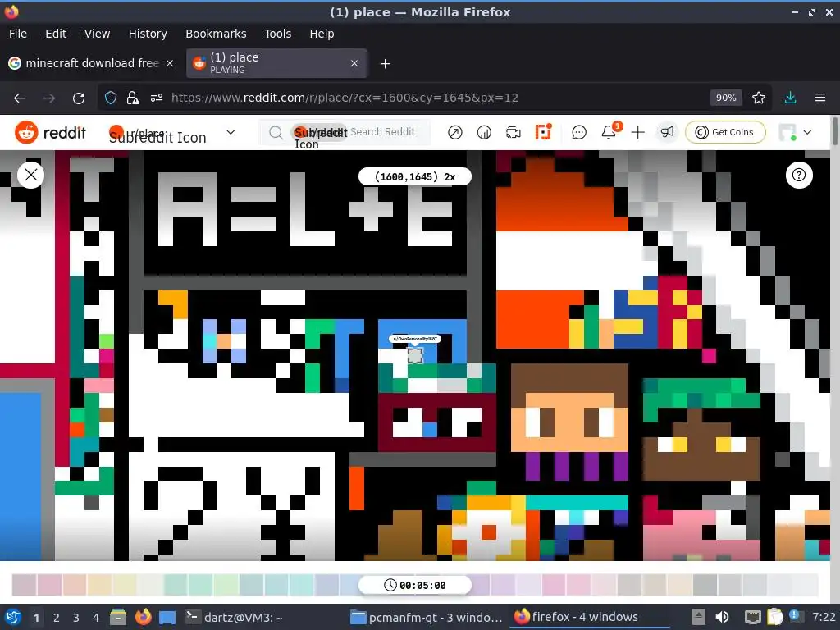Open the Popular feed arrow icon

(x=454, y=132)
